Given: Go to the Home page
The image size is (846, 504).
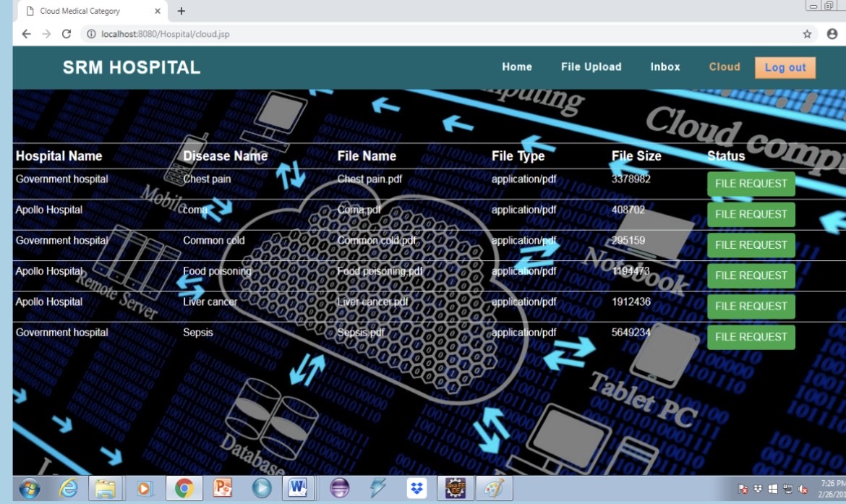Looking at the screenshot, I should 517,67.
